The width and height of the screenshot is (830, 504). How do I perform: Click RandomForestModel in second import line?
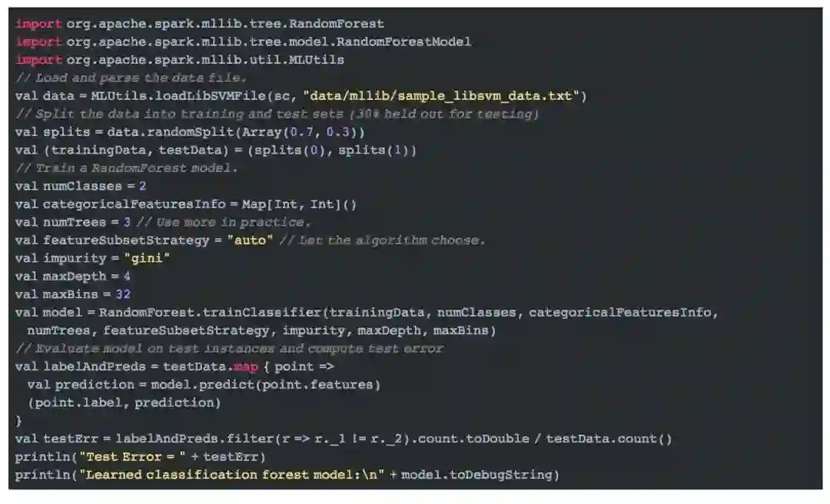click(x=404, y=41)
